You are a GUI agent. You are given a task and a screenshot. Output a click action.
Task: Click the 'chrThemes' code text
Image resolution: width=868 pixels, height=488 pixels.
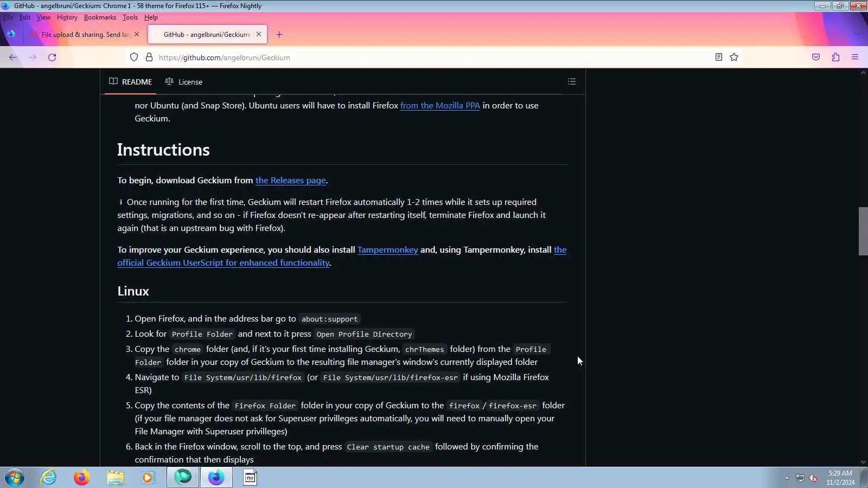424,350
